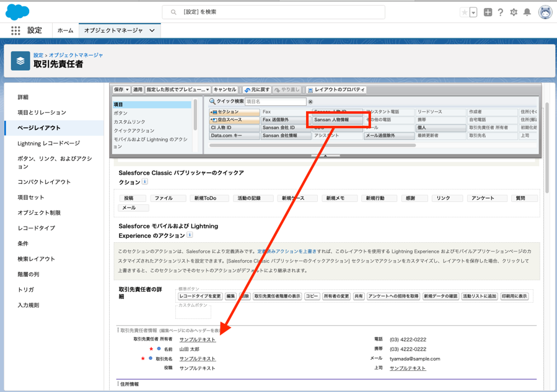Click the 所有者の変更 standard button

pos(336,296)
